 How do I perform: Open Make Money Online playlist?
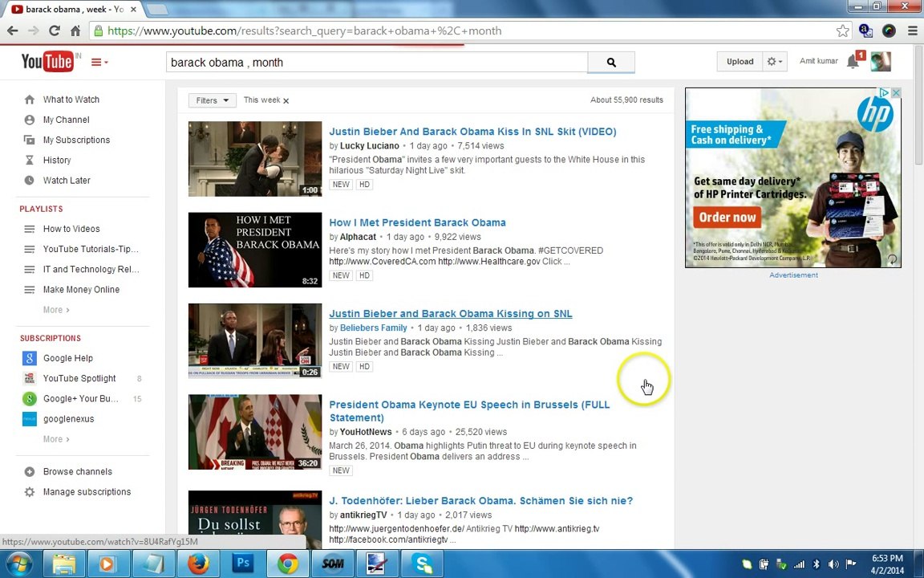tap(81, 290)
